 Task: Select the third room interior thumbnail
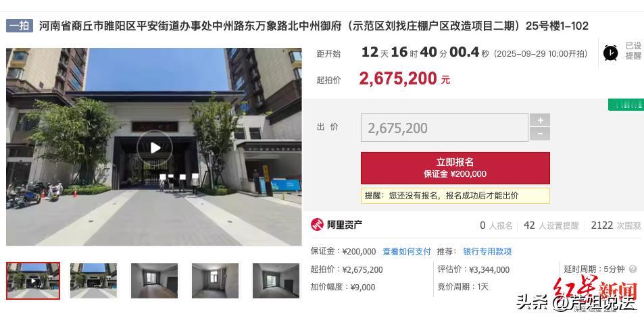(155, 281)
